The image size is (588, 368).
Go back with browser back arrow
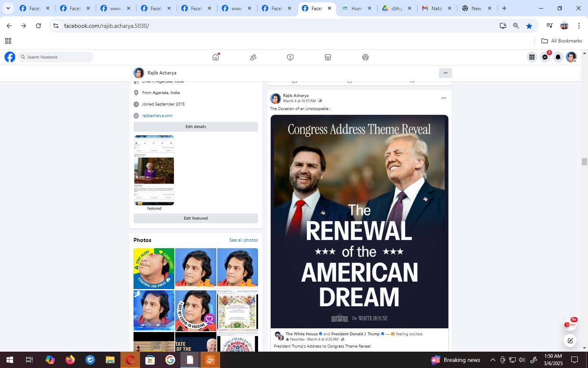9,26
